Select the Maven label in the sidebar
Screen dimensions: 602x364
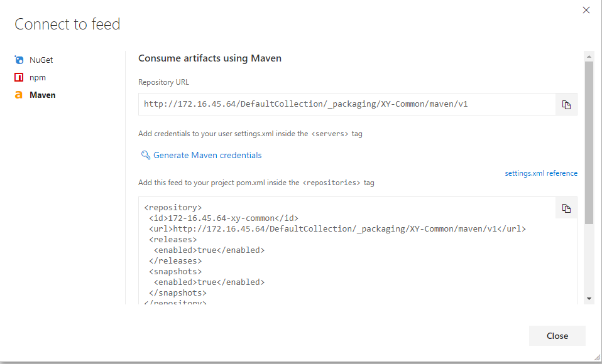click(43, 95)
